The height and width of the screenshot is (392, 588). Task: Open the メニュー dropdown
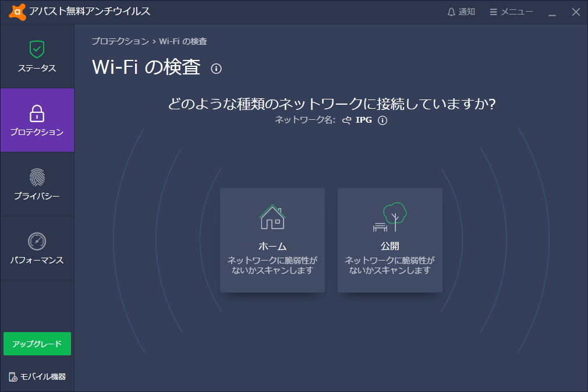pos(511,11)
